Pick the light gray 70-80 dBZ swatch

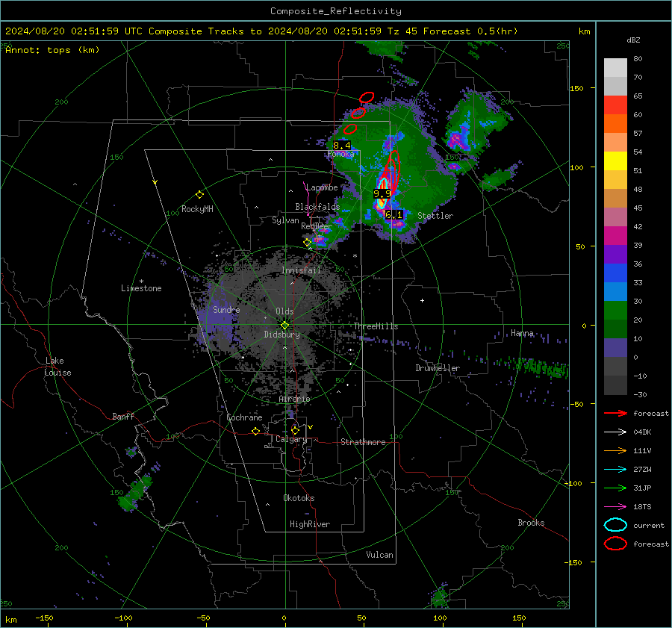[x=615, y=68]
